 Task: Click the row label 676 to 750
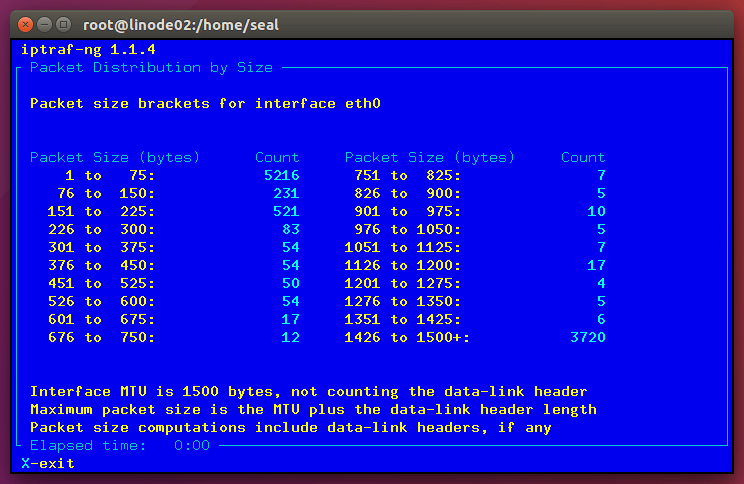(102, 337)
